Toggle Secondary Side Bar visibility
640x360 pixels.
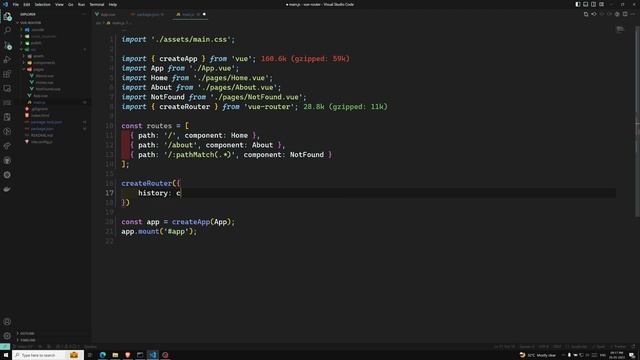593,4
